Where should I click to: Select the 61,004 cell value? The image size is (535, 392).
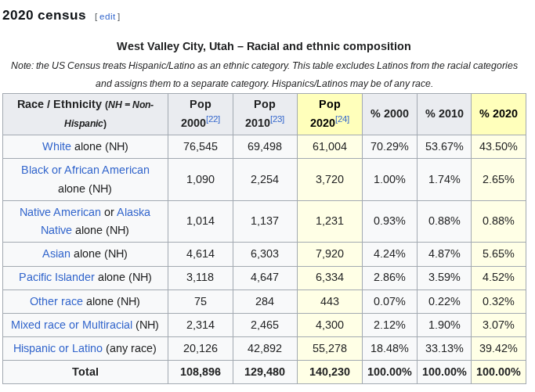(330, 146)
